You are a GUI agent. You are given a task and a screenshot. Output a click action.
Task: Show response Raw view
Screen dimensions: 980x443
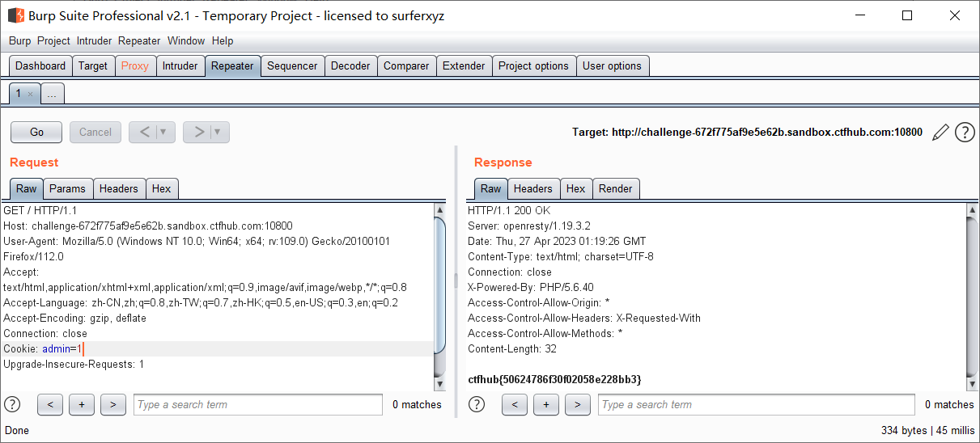coord(490,188)
